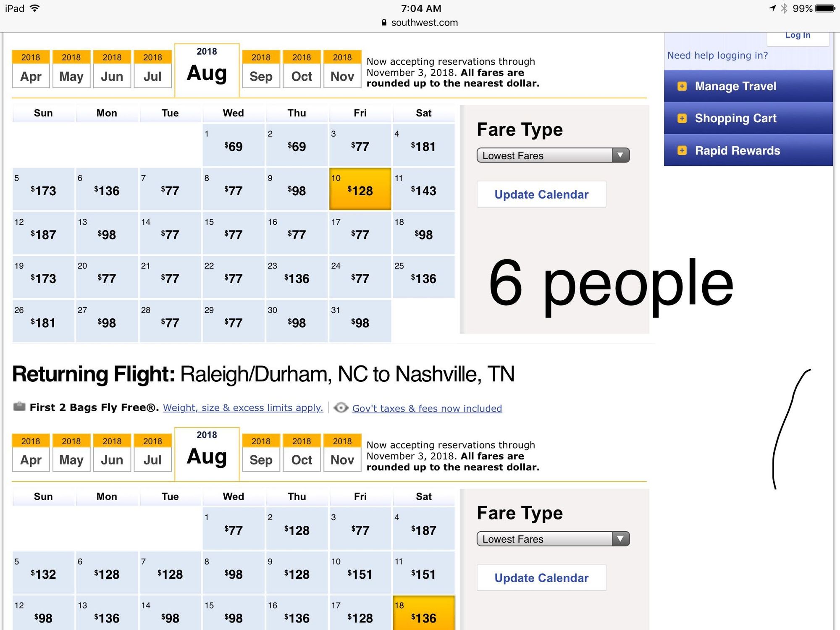Select departing Aug 17 fare of $77
840x630 pixels.
360,233
